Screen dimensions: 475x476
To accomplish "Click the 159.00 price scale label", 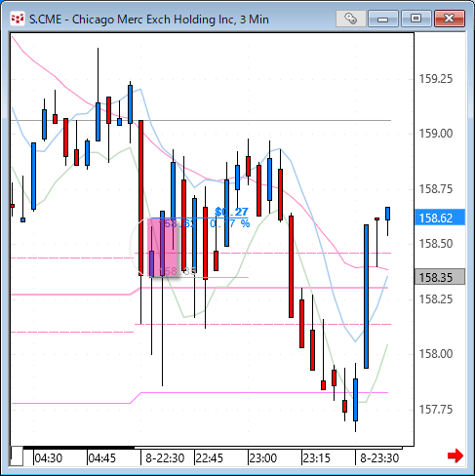I will (436, 134).
